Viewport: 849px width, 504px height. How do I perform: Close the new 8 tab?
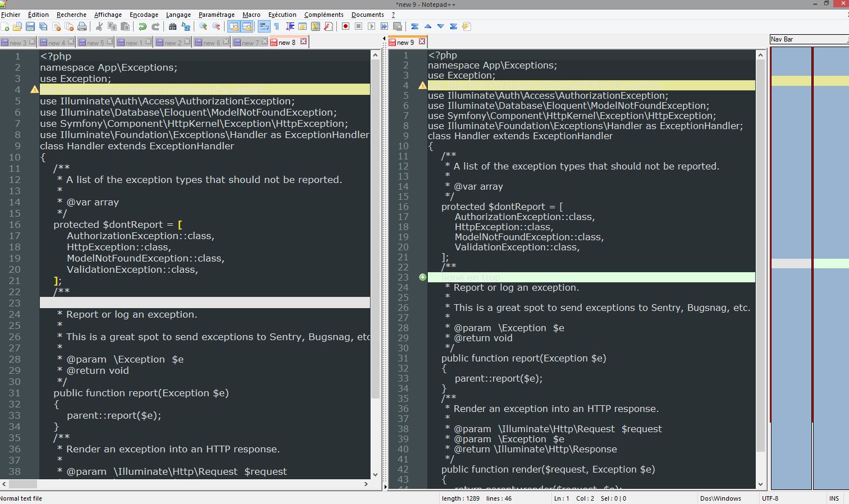click(303, 42)
